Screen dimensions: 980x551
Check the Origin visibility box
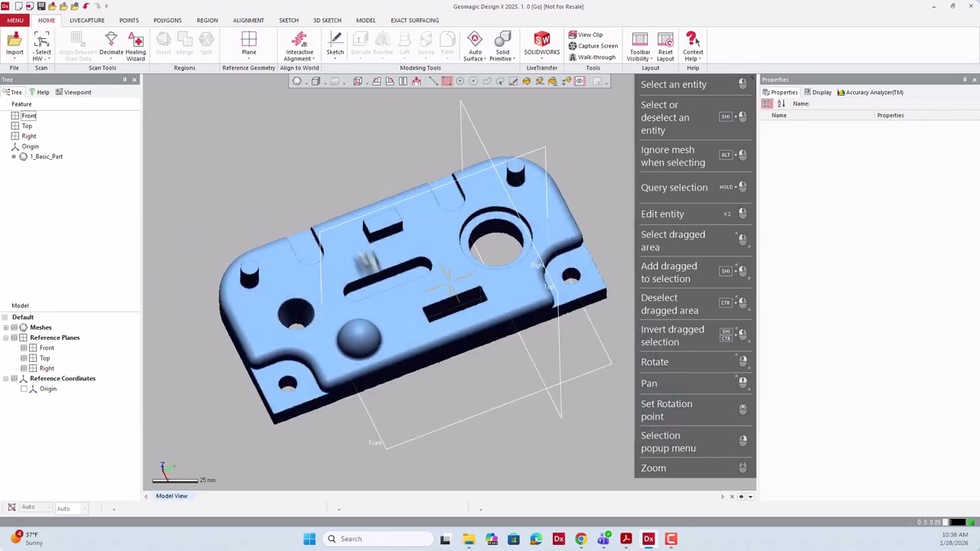point(24,389)
